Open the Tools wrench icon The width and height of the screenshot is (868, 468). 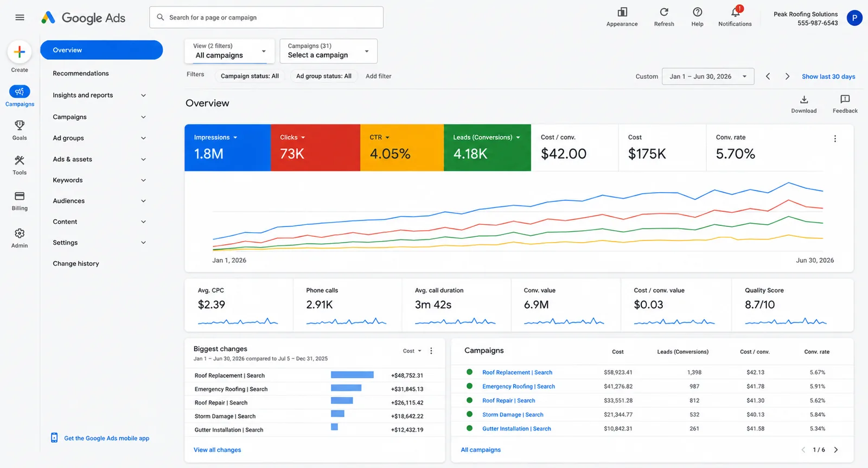pos(20,160)
